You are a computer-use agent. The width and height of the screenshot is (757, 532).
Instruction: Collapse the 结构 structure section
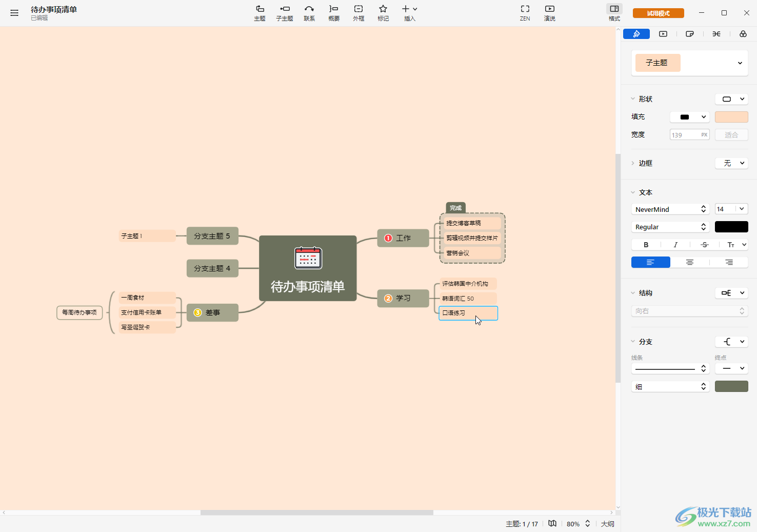[633, 293]
